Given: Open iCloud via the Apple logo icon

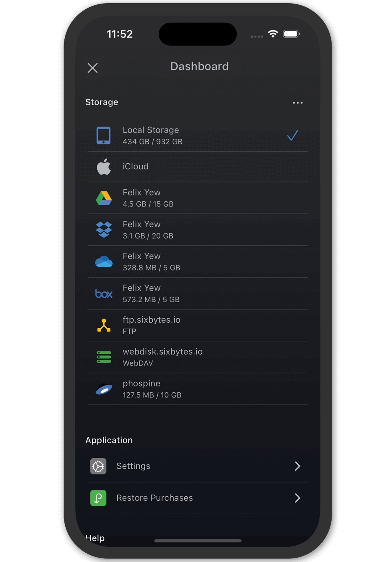Looking at the screenshot, I should click(x=104, y=167).
